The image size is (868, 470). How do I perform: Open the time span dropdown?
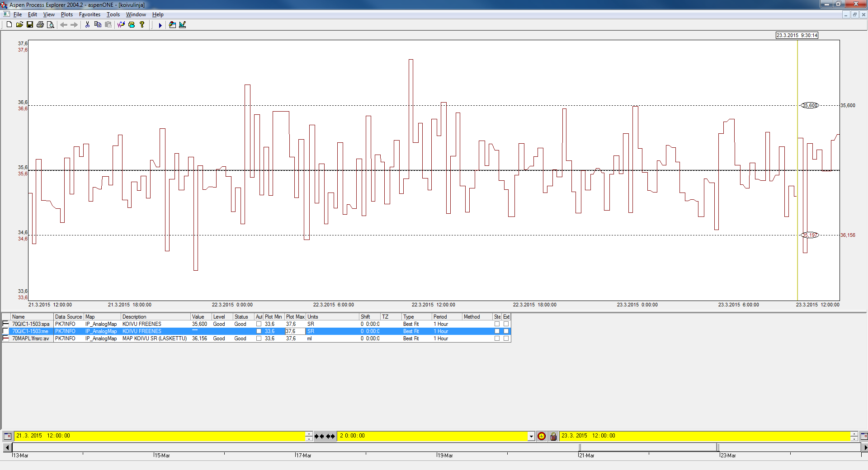click(x=531, y=436)
